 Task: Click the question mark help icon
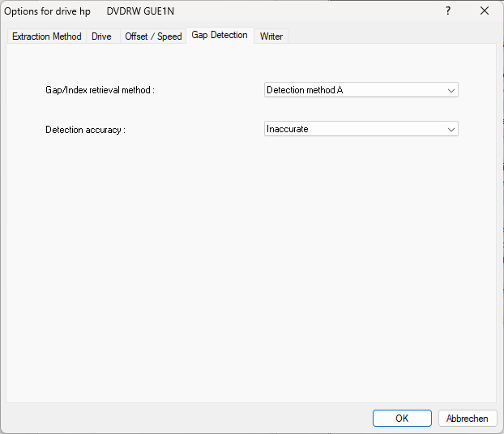point(448,11)
